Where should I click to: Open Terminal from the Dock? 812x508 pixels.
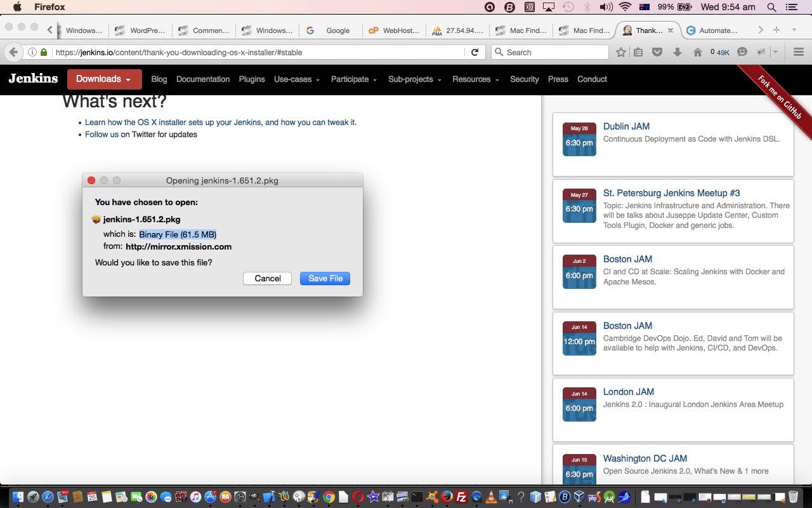coord(417,497)
